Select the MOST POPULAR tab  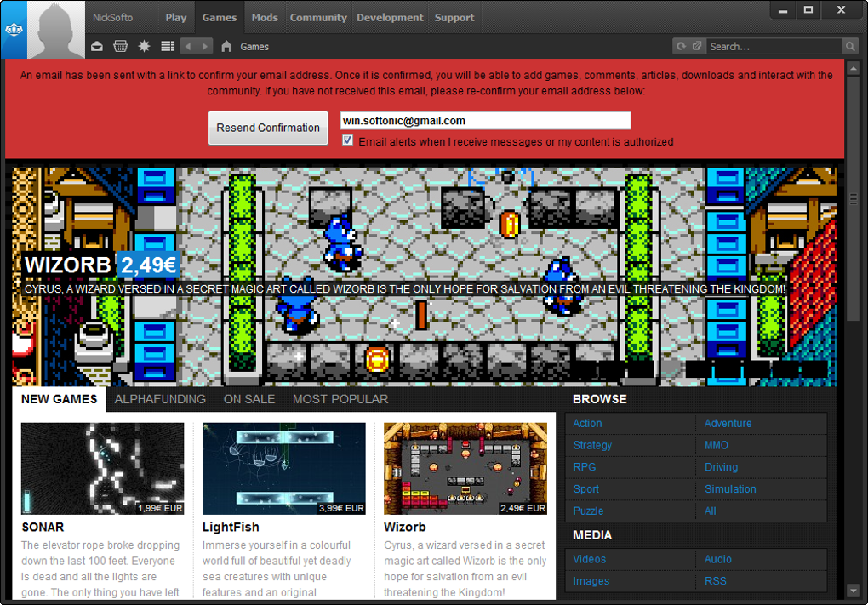[x=340, y=399]
